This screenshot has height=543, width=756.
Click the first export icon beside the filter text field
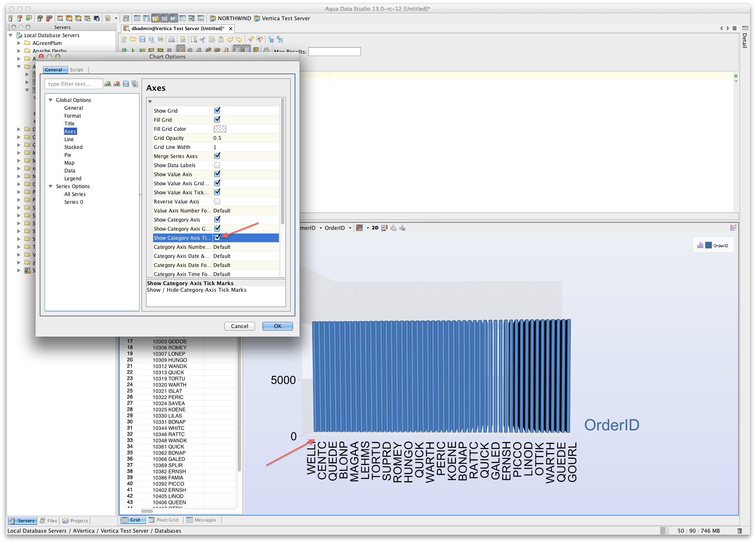click(x=108, y=84)
